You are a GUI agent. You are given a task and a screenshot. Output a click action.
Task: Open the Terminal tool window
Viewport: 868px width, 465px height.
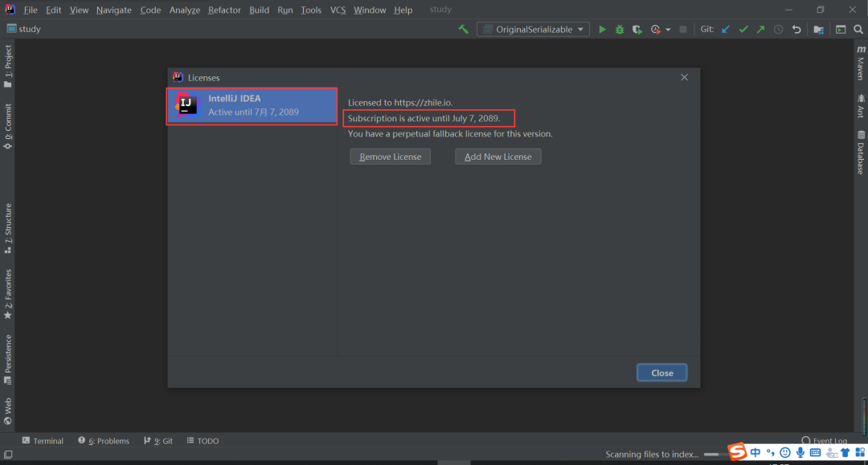click(43, 441)
